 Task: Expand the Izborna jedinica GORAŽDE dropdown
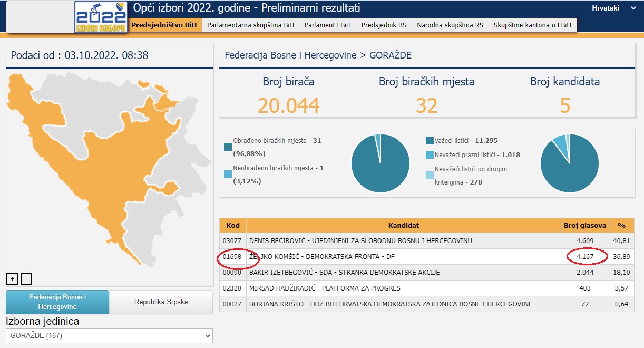click(x=109, y=336)
